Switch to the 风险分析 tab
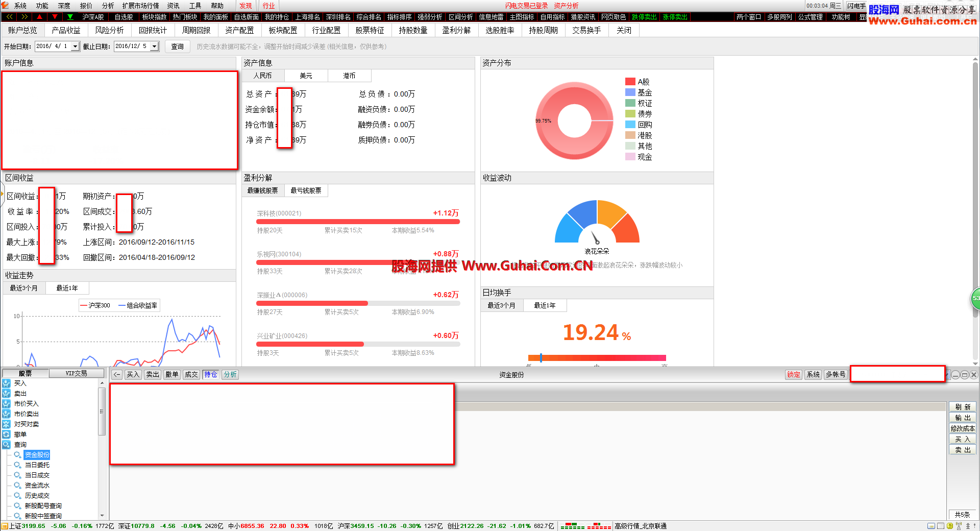980x531 pixels. pyautogui.click(x=109, y=30)
